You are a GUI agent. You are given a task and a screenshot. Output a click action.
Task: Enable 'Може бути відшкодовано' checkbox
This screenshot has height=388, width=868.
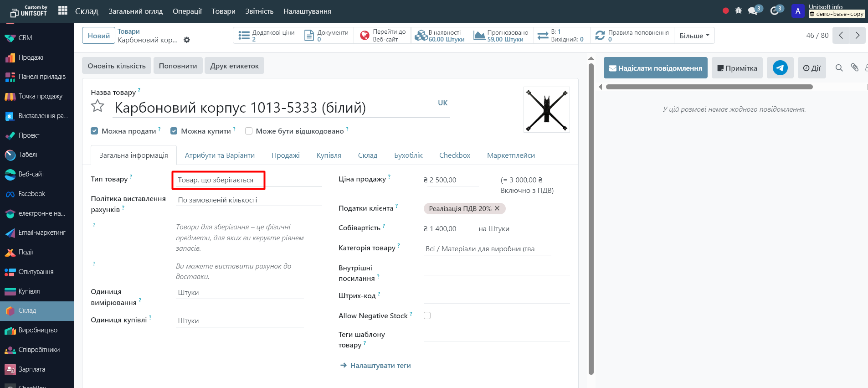pos(249,131)
